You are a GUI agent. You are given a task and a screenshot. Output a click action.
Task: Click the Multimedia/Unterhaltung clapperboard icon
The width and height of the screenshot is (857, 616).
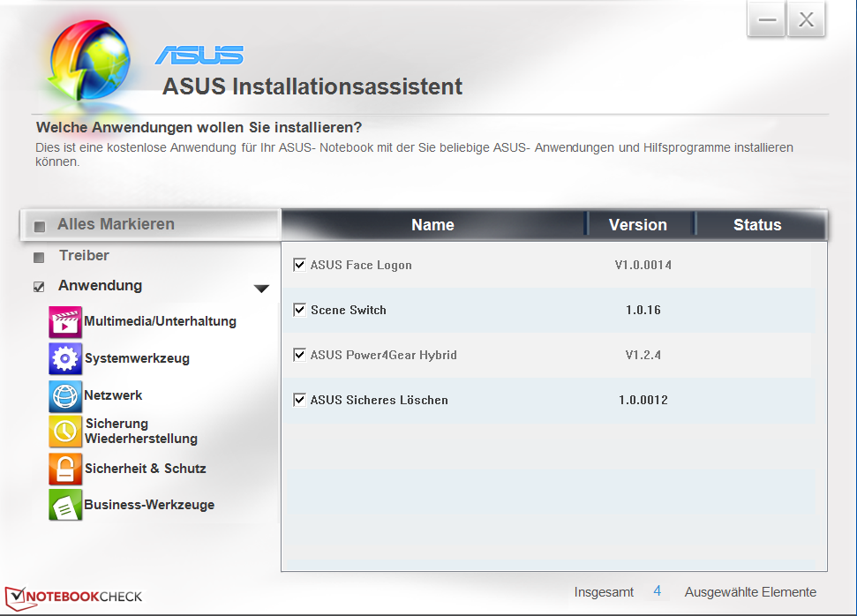tap(65, 322)
